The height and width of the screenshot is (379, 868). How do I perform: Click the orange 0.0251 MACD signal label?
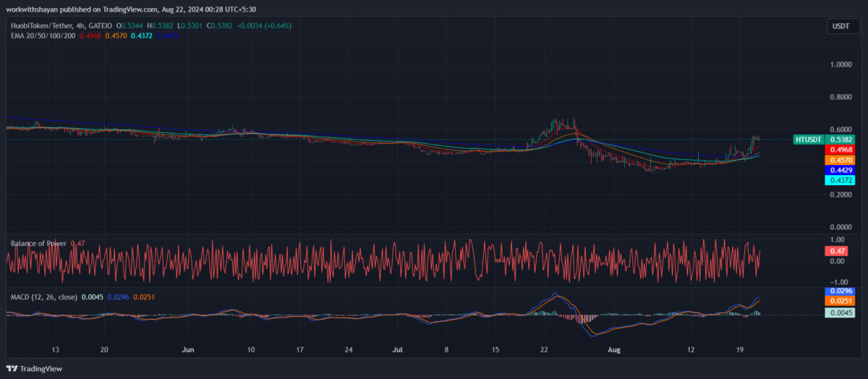point(841,300)
